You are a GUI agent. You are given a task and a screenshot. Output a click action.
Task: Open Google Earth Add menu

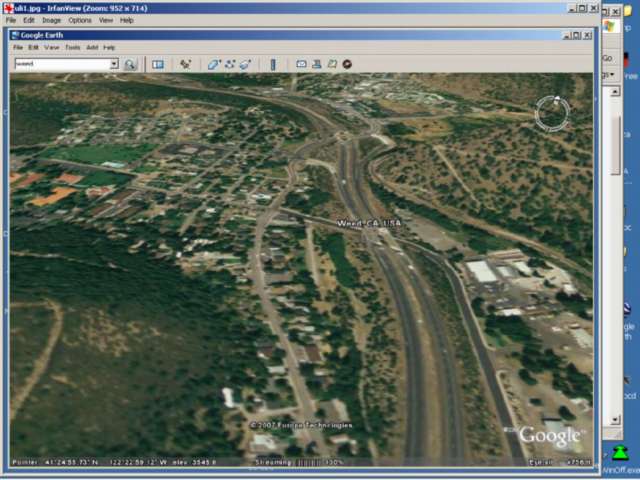point(91,47)
